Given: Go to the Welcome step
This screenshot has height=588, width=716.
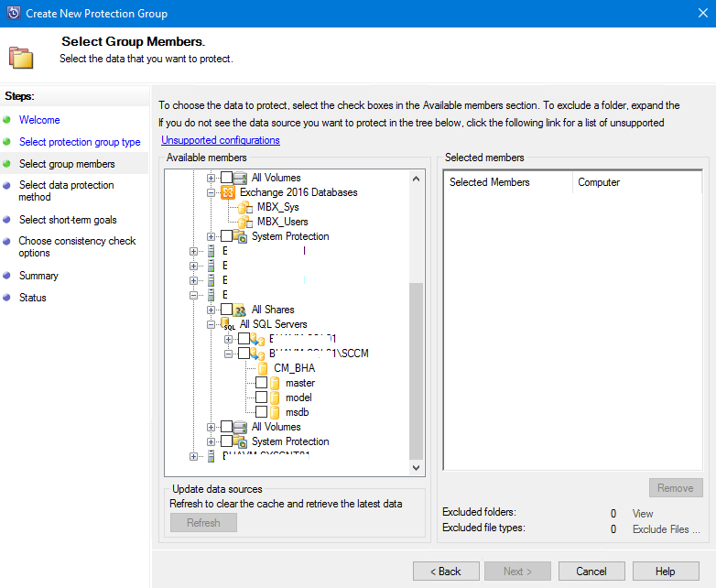Looking at the screenshot, I should pos(39,120).
